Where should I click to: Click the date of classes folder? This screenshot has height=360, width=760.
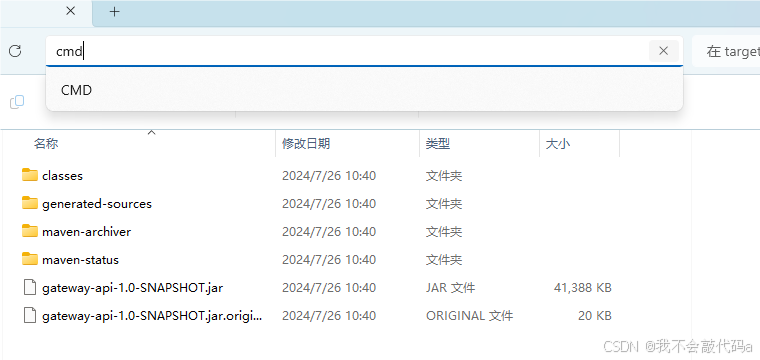click(x=329, y=175)
